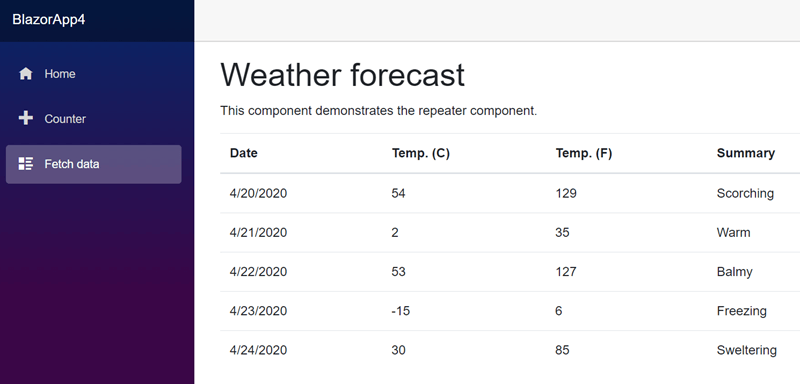
Task: Click the 127 Fahrenheit temperature cell
Action: [x=566, y=272]
